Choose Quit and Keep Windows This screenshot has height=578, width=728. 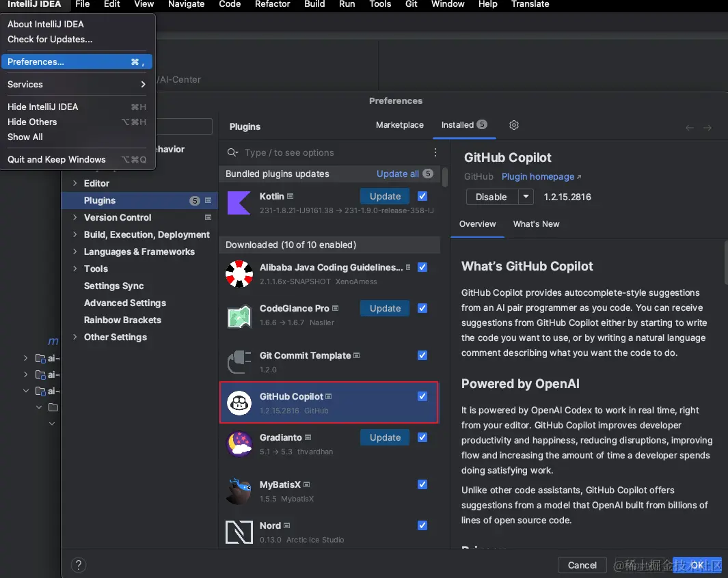(x=77, y=159)
